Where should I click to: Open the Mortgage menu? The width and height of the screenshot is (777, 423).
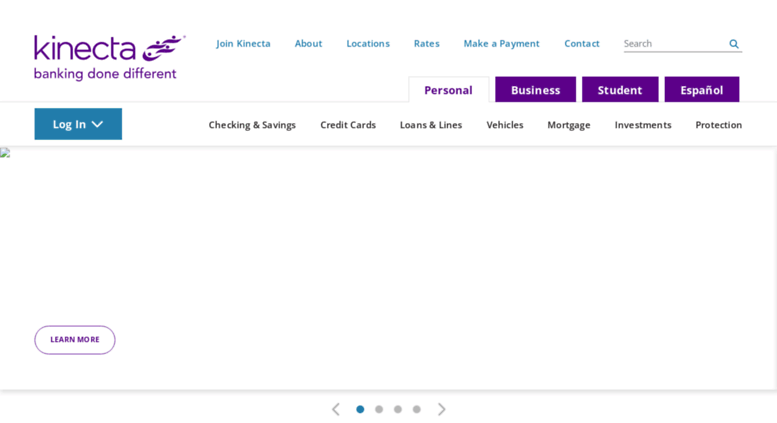coord(569,125)
